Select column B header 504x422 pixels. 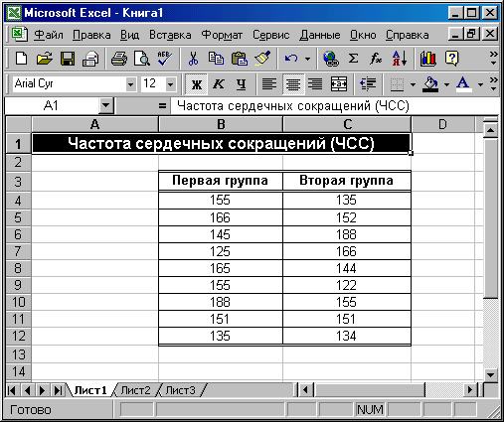(x=221, y=124)
